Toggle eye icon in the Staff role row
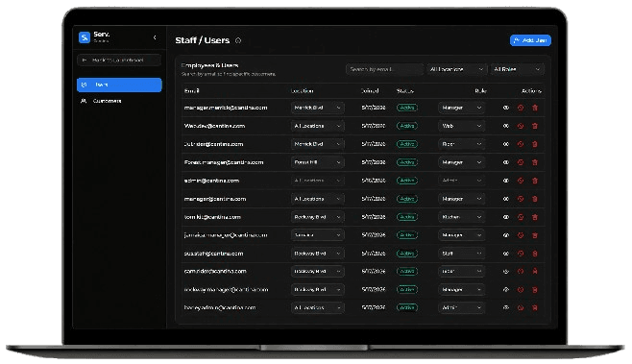The image size is (632, 364). (506, 254)
